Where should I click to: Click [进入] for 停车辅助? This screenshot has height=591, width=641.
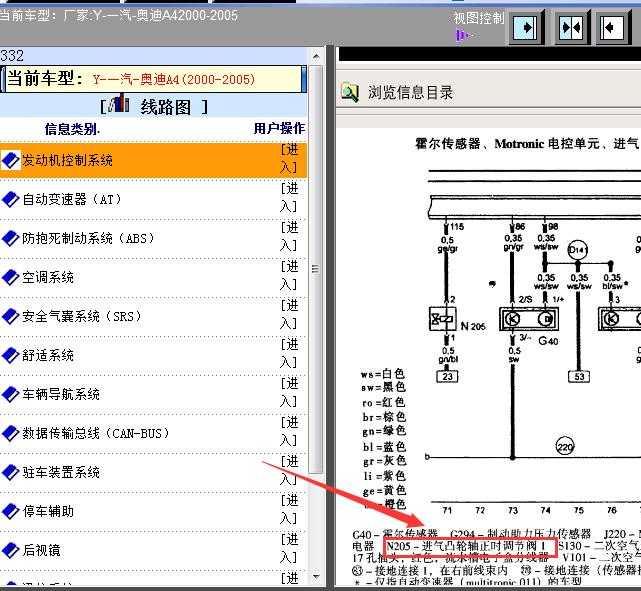point(289,510)
